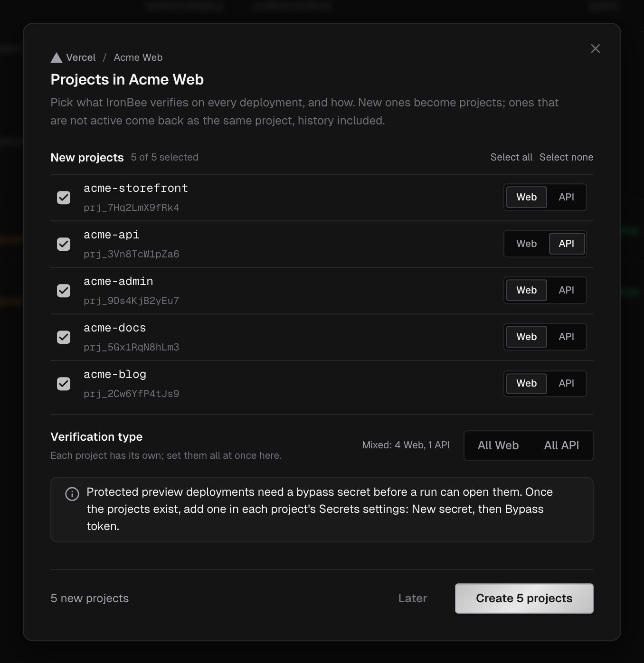The width and height of the screenshot is (644, 663).
Task: Select Web for acme-storefront
Action: coord(526,197)
